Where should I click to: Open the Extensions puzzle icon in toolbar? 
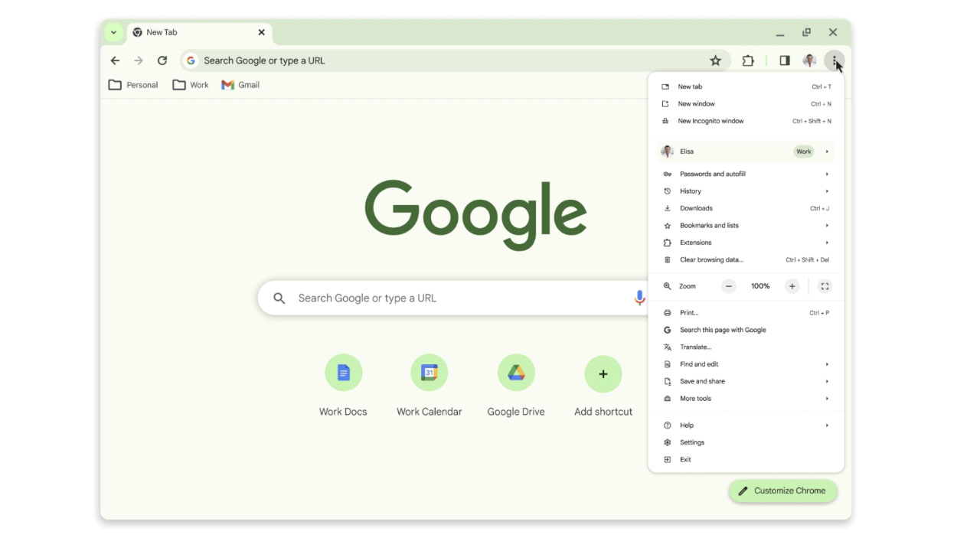tap(747, 60)
